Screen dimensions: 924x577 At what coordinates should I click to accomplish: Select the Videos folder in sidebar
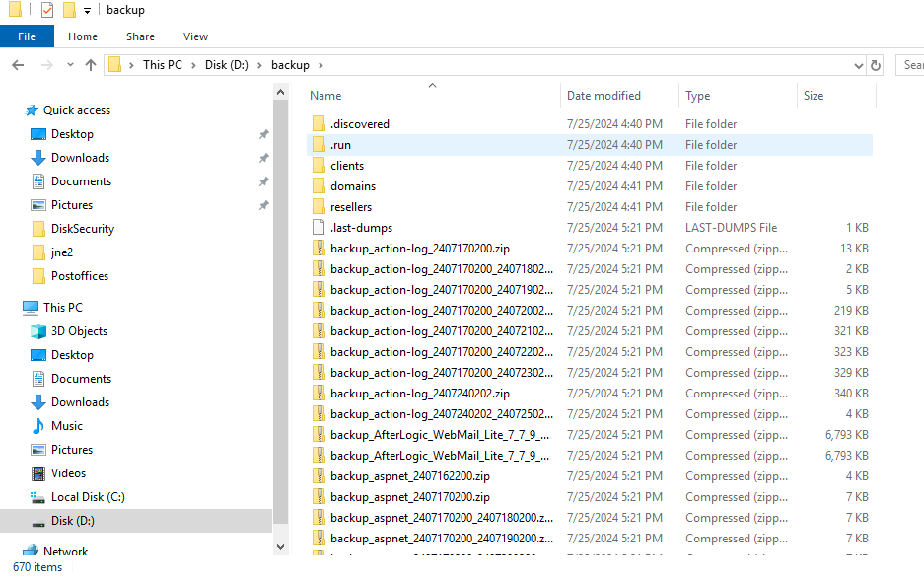tap(68, 473)
